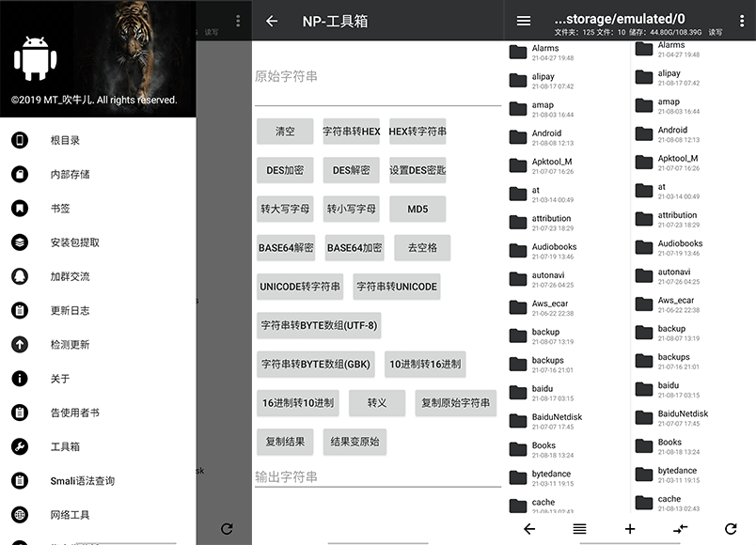The height and width of the screenshot is (545, 756).
Task: Open overflow menu behind the drawer
Action: point(238,21)
